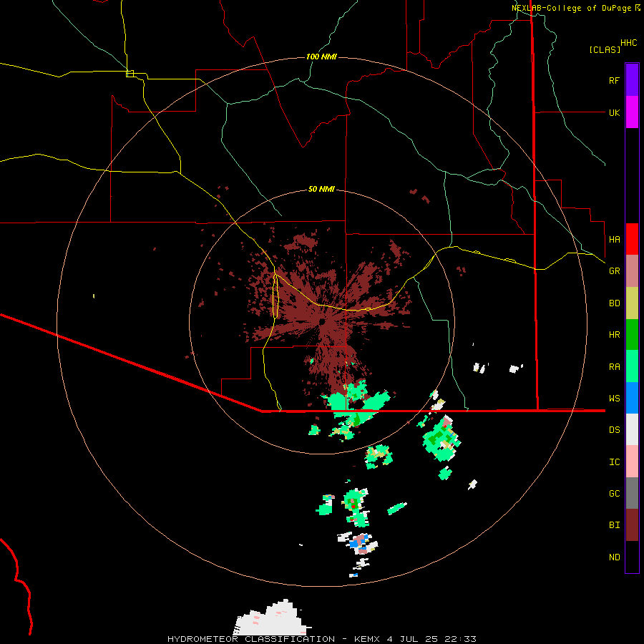Screen dimensions: 644x644
Task: Select the GC gray legend swatch
Action: (x=632, y=493)
